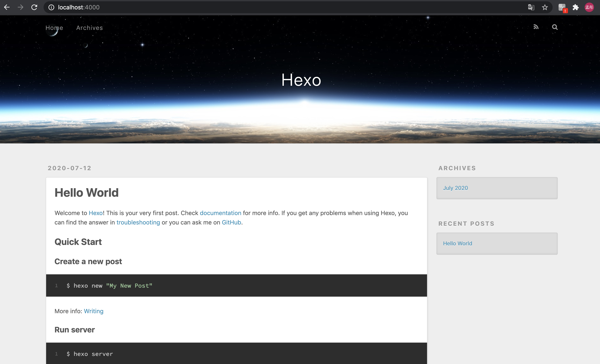Screen dimensions: 600x364
Task: Go back with browser back arrow
Action: [7, 7]
